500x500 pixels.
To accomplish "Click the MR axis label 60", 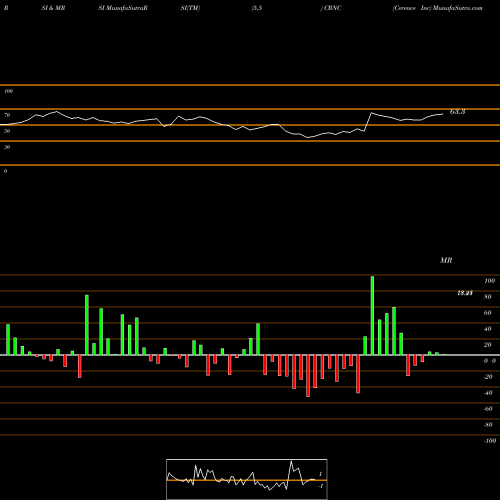I will tap(488, 313).
